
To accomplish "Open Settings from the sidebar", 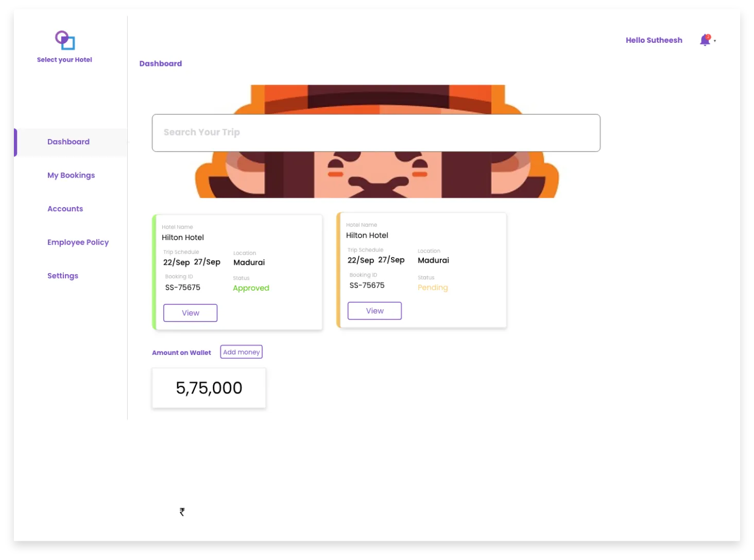I will point(63,276).
